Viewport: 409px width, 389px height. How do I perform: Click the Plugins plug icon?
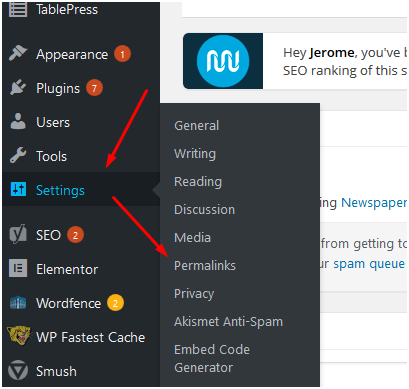tap(18, 87)
